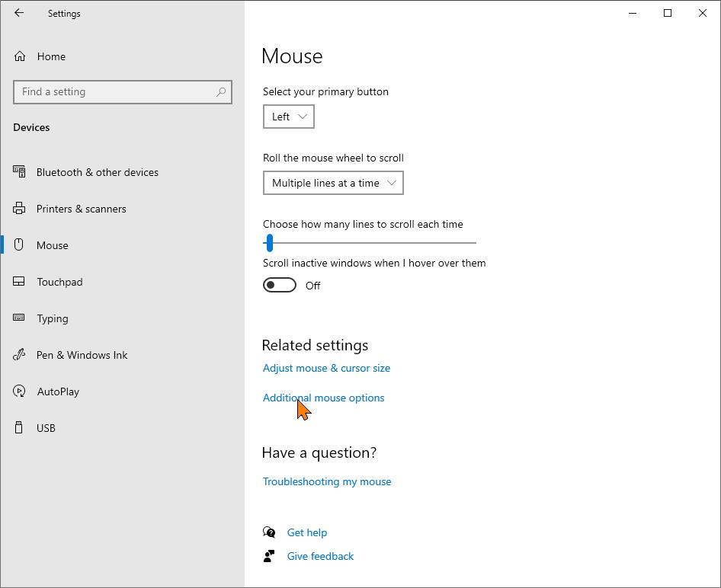Open the primary button dropdown

click(x=289, y=117)
